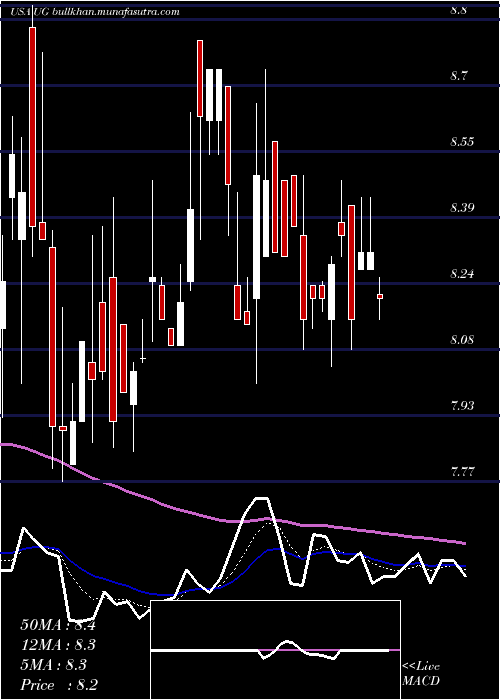Click the 12MA : 8.3 value text
500x700 pixels.
click(58, 645)
